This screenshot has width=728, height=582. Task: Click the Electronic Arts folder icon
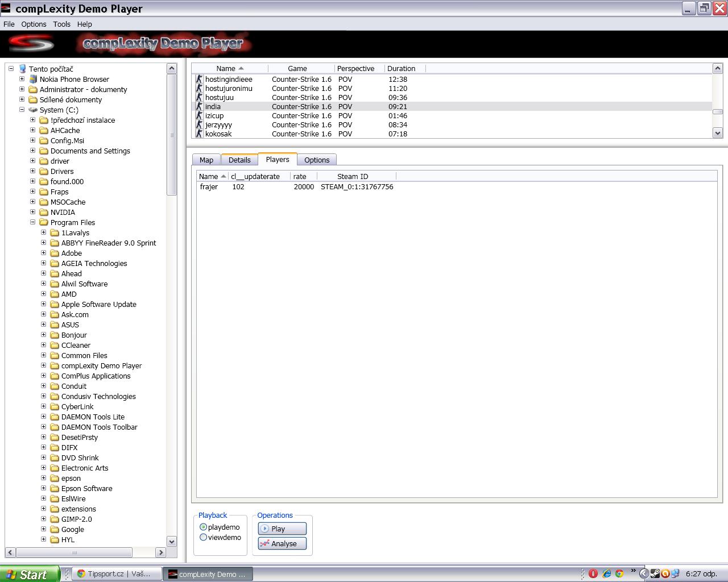tap(55, 468)
